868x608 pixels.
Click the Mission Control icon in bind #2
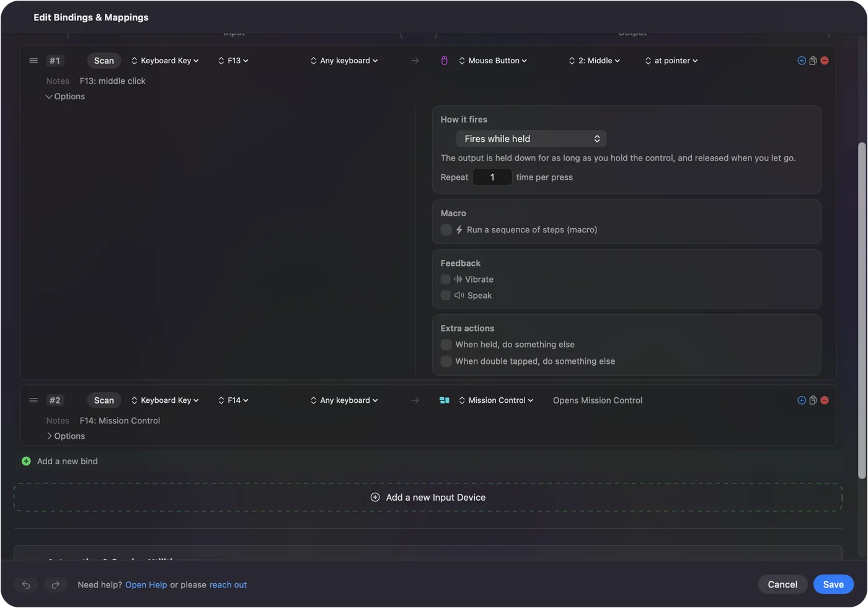[x=444, y=400]
